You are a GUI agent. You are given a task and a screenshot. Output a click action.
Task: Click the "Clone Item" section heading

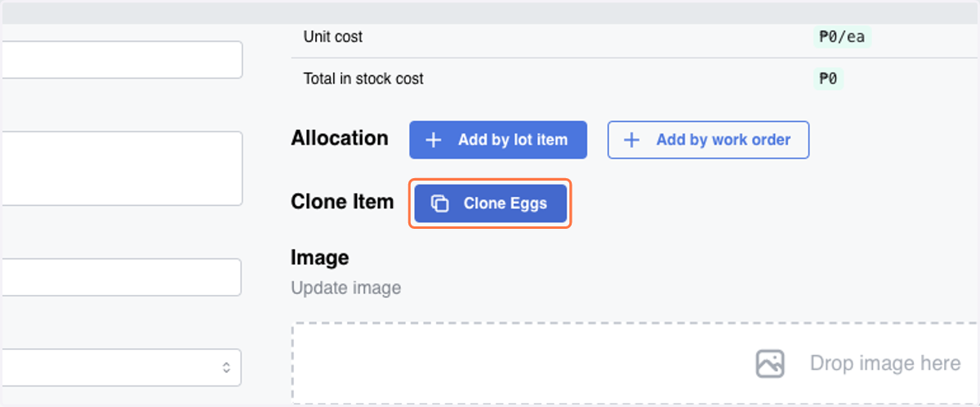(342, 202)
